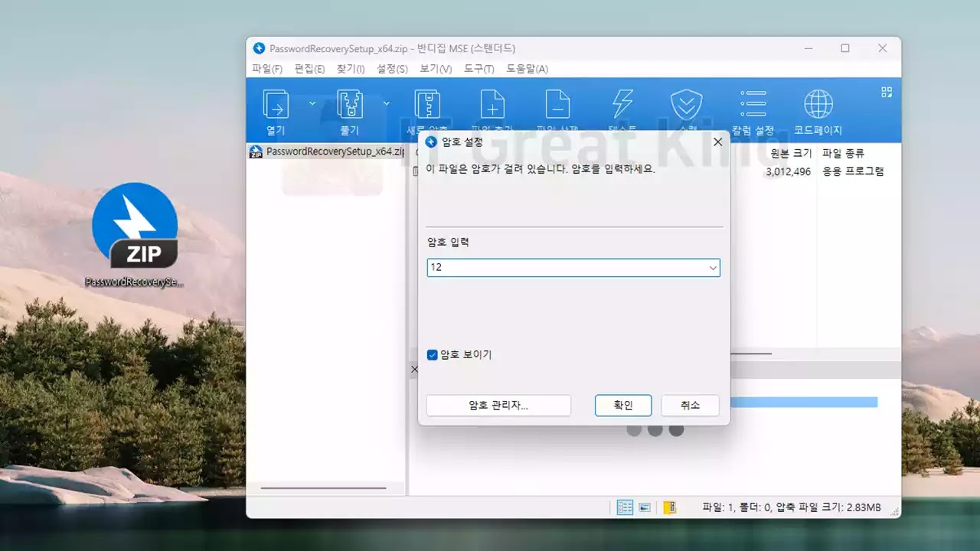Click the 확인 button

[623, 406]
